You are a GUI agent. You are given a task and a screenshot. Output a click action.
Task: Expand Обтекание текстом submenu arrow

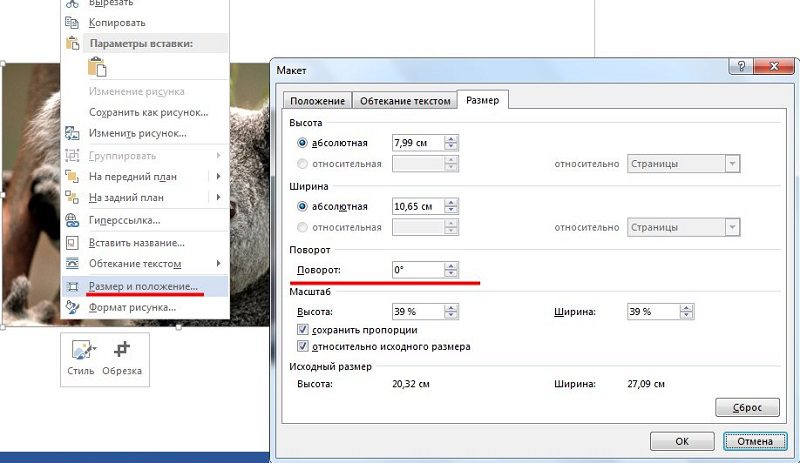point(218,264)
